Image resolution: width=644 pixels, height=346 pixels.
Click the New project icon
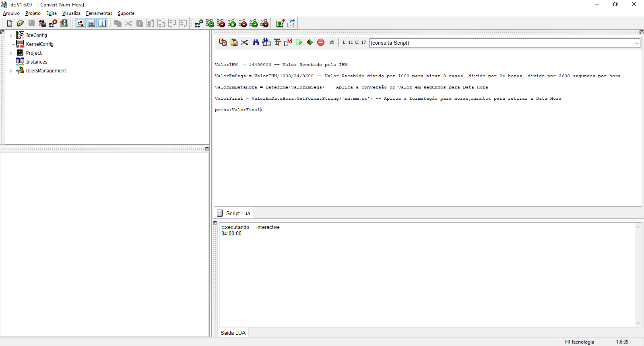[10, 23]
